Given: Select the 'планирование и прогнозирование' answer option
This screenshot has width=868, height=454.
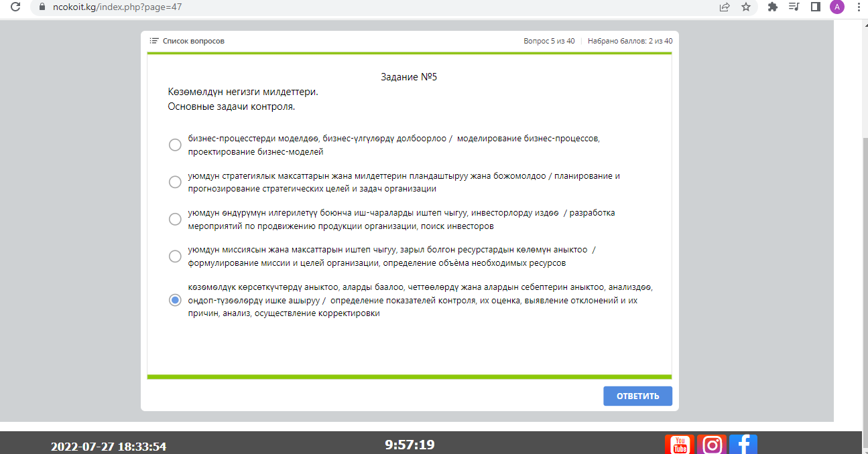Looking at the screenshot, I should coord(175,182).
